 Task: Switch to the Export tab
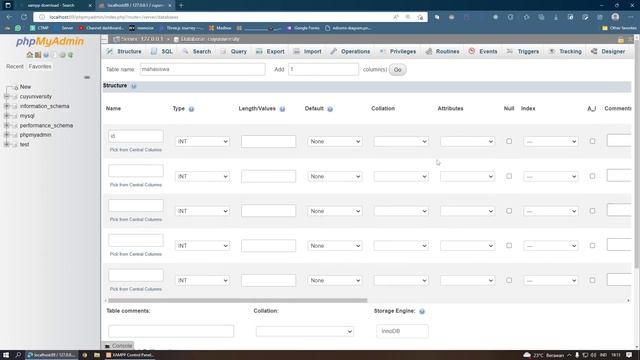(x=270, y=51)
